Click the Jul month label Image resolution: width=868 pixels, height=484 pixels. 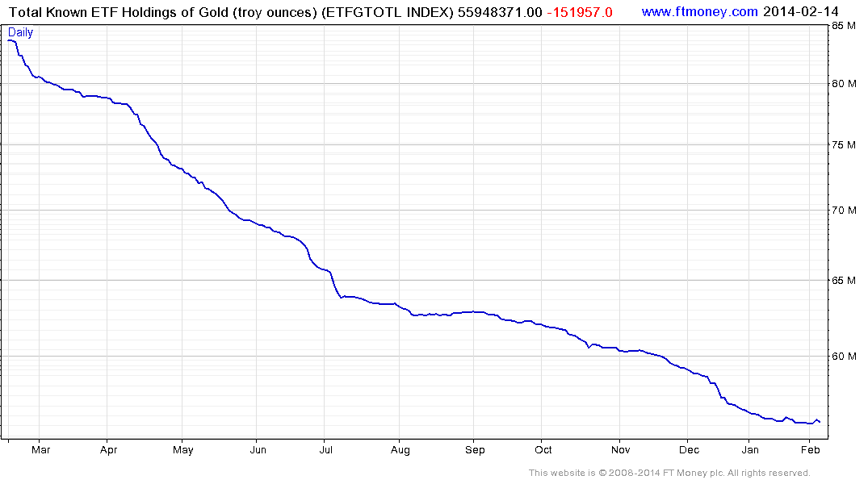point(325,449)
